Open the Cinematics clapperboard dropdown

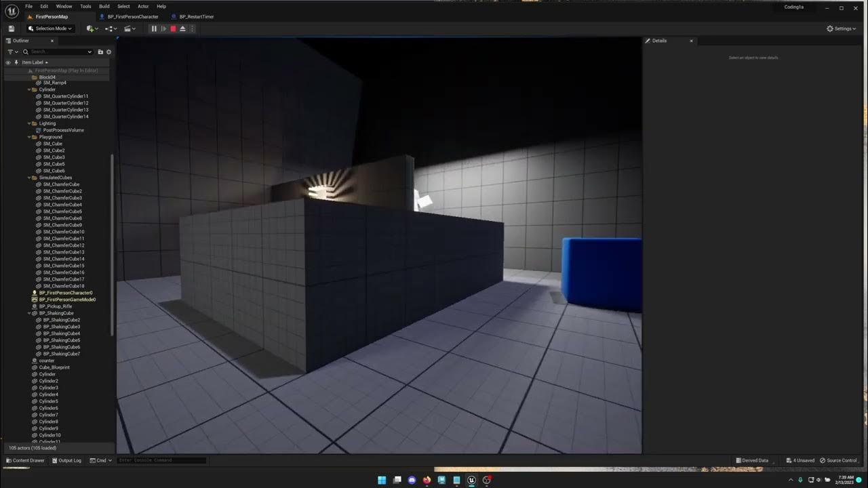click(130, 28)
